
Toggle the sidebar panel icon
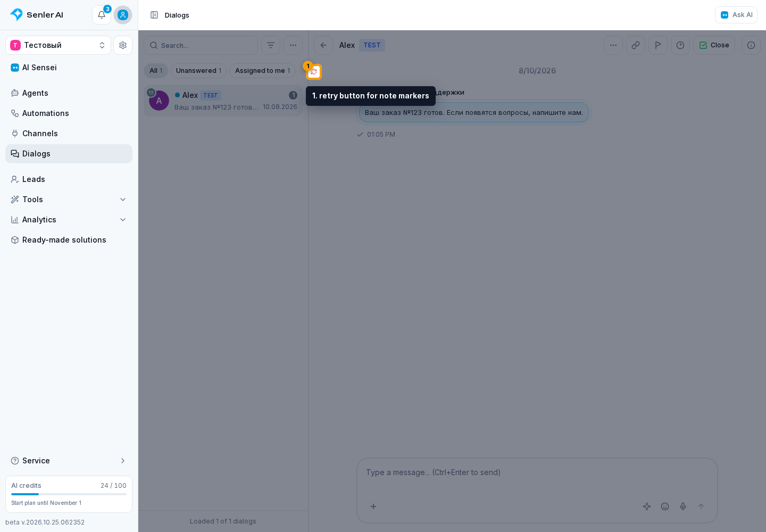point(154,15)
